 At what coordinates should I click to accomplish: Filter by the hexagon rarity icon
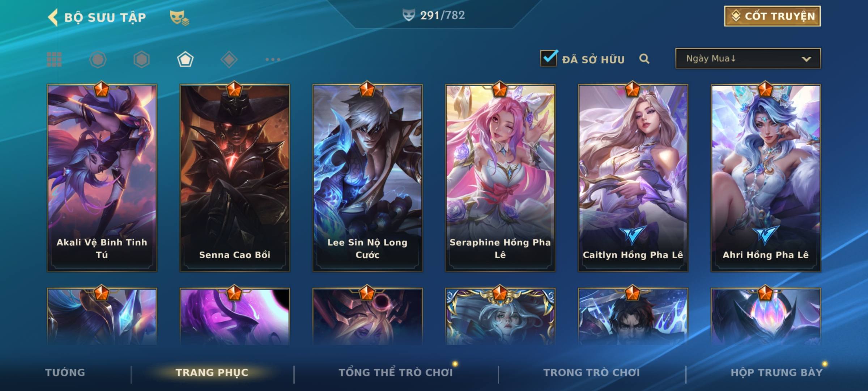tap(141, 59)
